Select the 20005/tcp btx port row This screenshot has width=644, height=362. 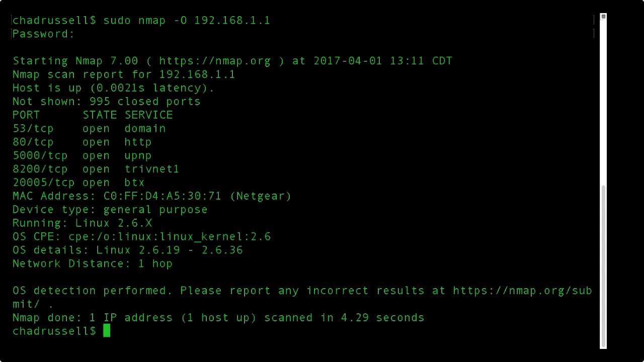point(78,183)
